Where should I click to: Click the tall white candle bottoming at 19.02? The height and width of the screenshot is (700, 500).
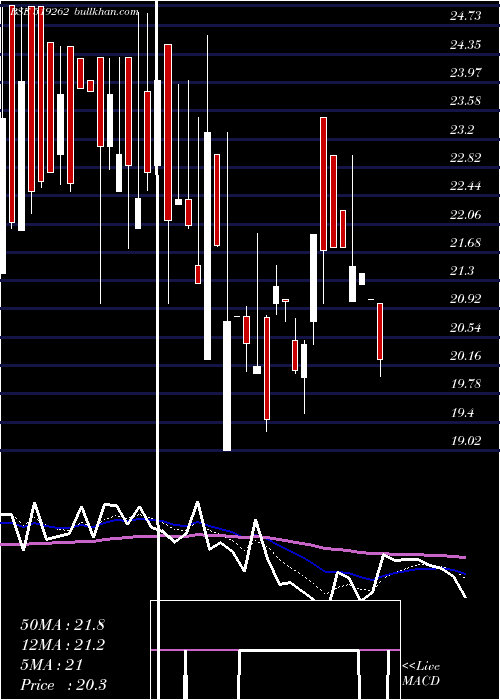click(x=227, y=386)
